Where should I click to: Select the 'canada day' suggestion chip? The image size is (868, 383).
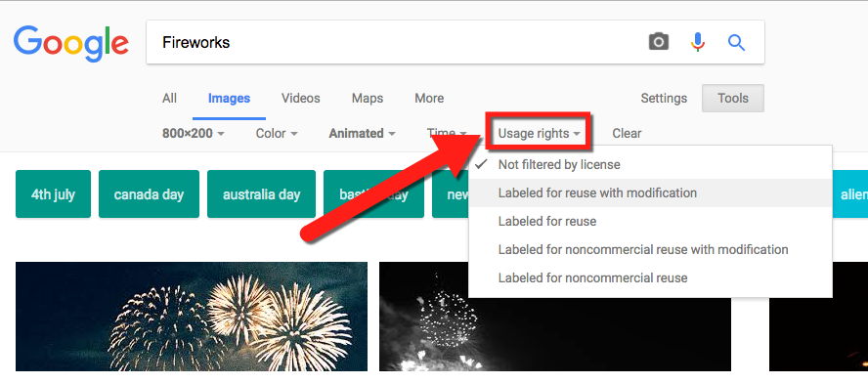(149, 194)
